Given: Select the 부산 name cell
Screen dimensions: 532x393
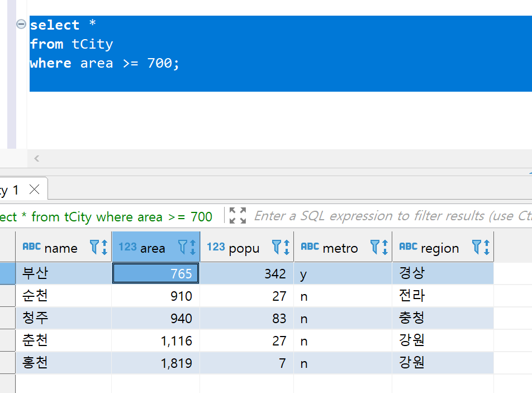Looking at the screenshot, I should click(x=64, y=273).
